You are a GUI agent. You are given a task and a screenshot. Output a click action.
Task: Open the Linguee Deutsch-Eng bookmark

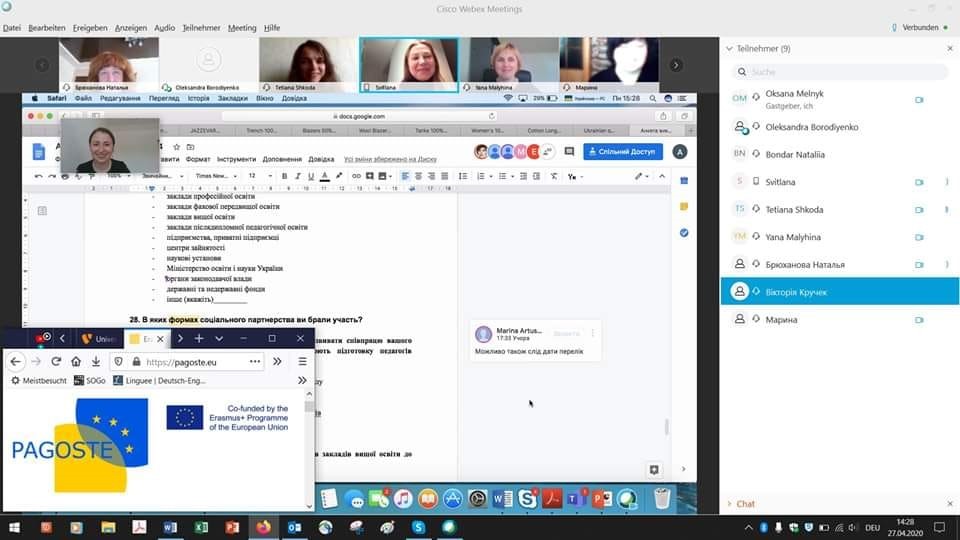click(x=159, y=380)
